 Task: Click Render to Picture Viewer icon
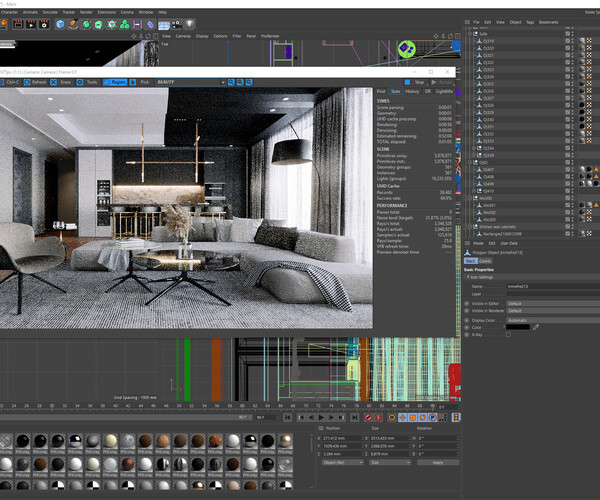click(31, 24)
